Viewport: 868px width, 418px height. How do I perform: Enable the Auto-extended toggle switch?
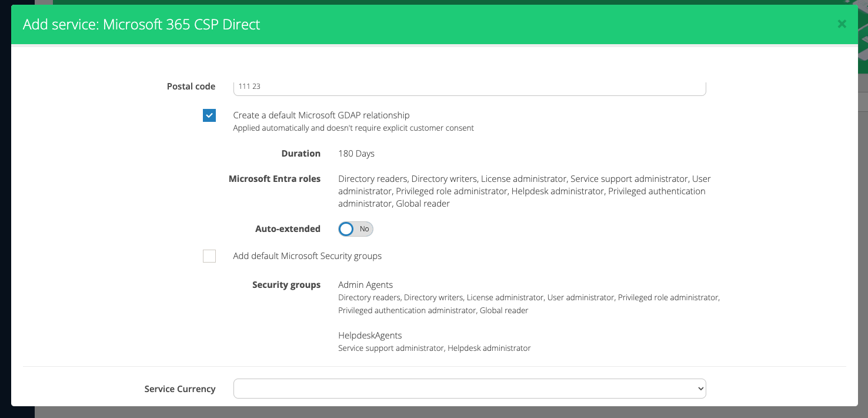click(355, 229)
